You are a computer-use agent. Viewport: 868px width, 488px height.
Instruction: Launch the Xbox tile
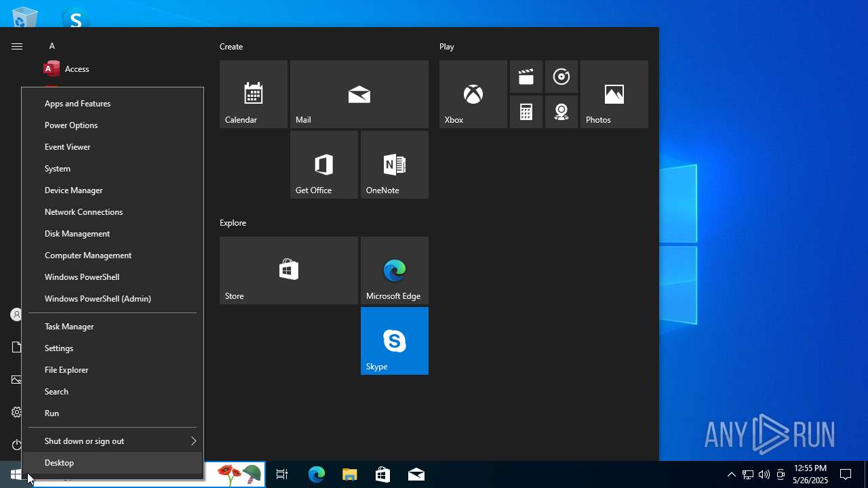tap(473, 94)
